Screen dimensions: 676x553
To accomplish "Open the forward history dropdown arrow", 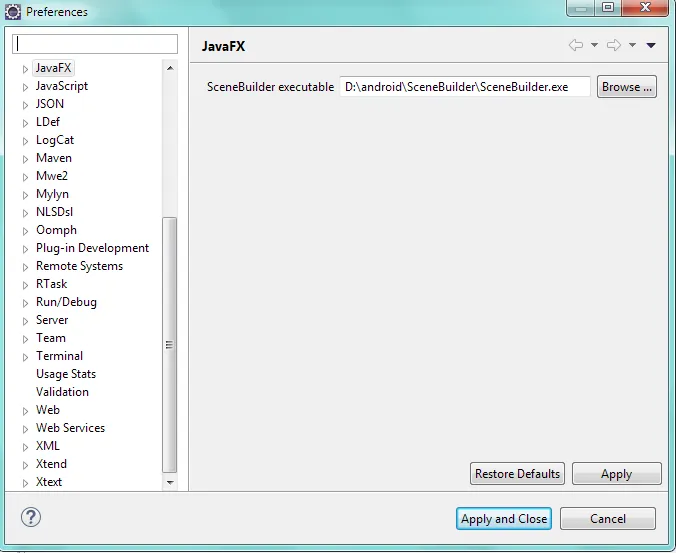I will coord(632,45).
